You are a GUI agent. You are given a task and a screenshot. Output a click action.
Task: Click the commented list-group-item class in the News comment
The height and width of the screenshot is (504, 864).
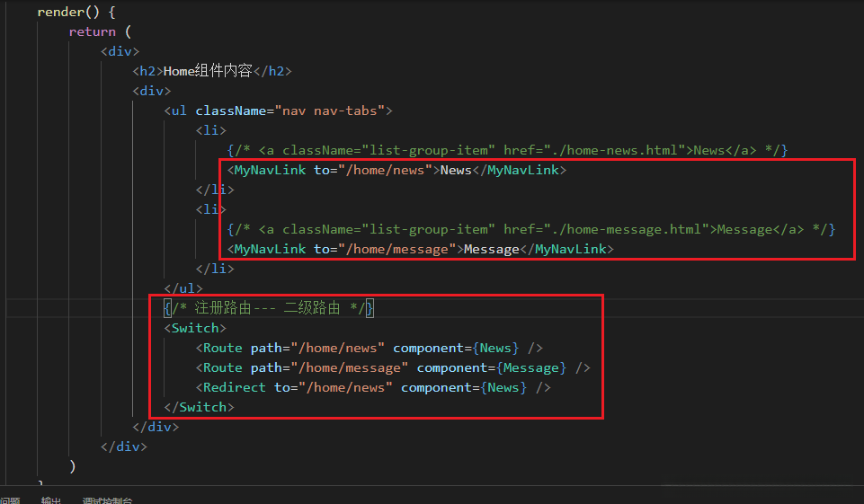[428, 150]
